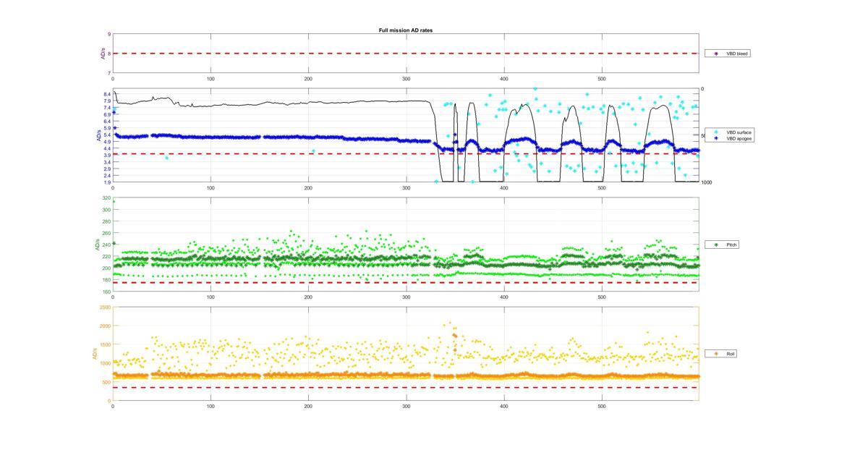
Task: Select the 'Roll' legend entry
Action: pyautogui.click(x=721, y=354)
